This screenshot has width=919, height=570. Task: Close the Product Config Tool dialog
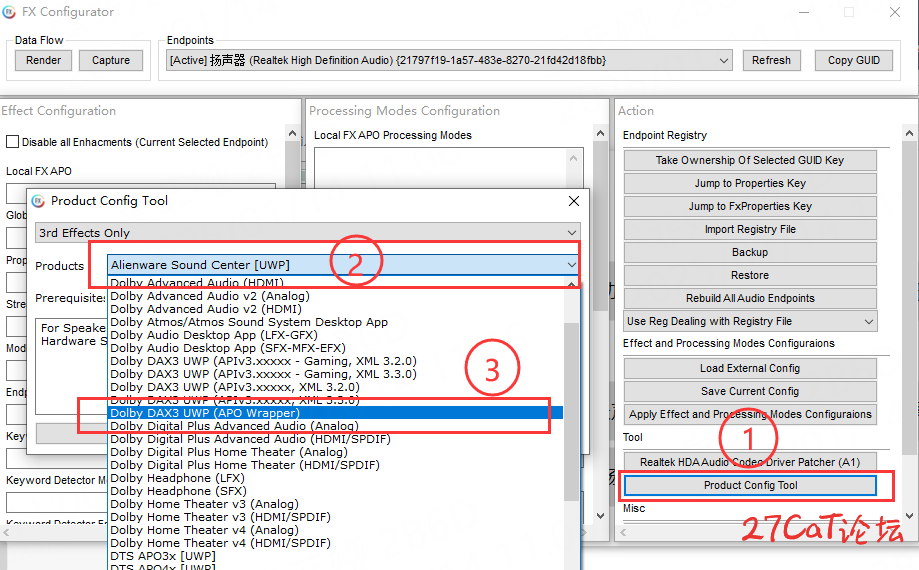pos(574,201)
